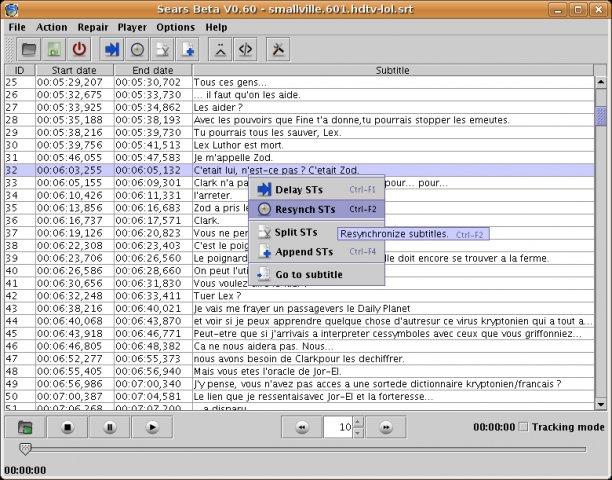The width and height of the screenshot is (612, 480).
Task: Click the play button in player
Action: [x=152, y=427]
